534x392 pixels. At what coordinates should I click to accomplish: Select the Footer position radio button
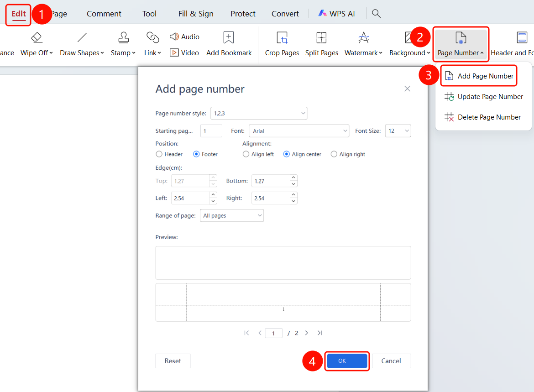click(x=196, y=154)
